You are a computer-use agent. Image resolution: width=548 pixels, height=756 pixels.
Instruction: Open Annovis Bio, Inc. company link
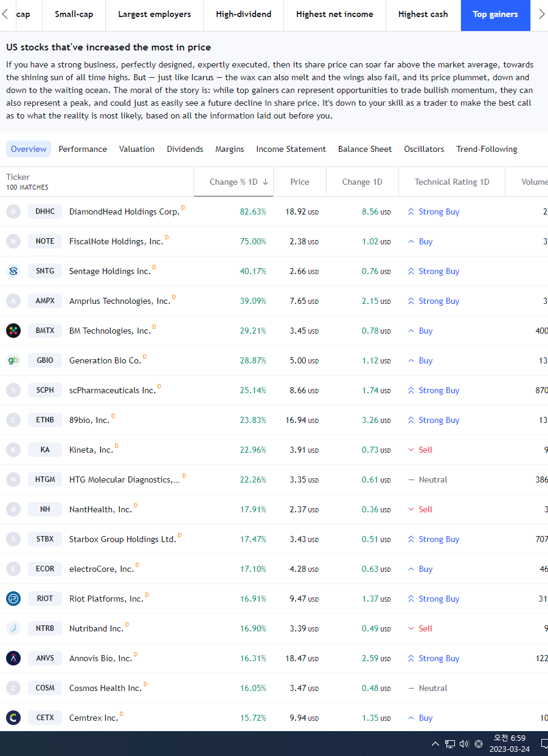(x=100, y=658)
